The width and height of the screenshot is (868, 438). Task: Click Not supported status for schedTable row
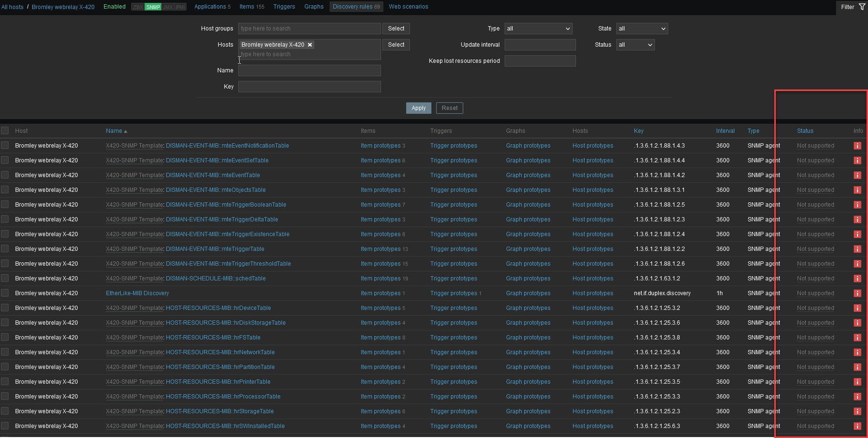click(816, 279)
